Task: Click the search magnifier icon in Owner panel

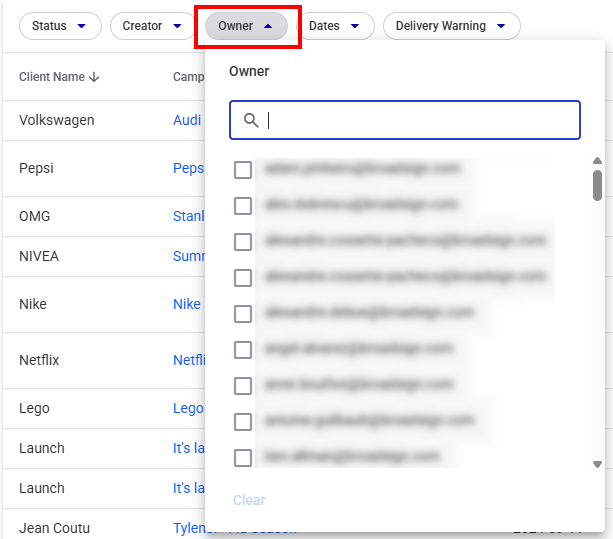Action: (x=251, y=120)
